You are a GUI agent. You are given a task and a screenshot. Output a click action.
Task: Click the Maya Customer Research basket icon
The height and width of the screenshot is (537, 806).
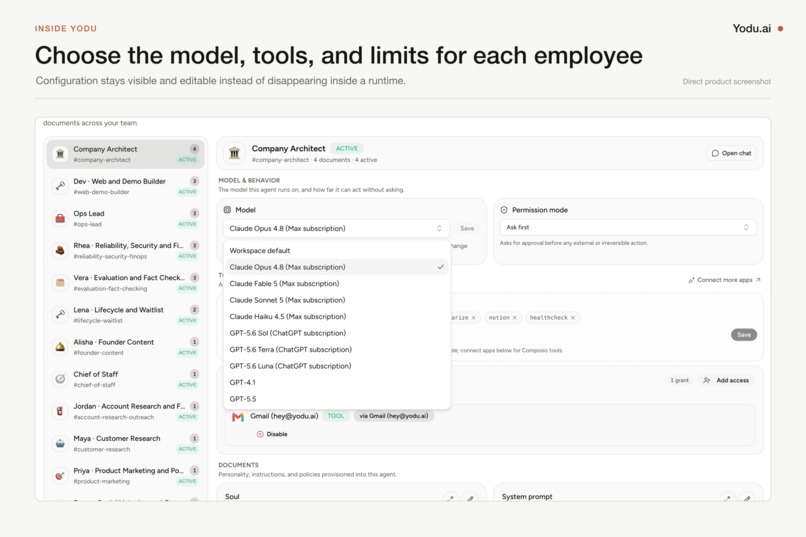tap(60, 443)
